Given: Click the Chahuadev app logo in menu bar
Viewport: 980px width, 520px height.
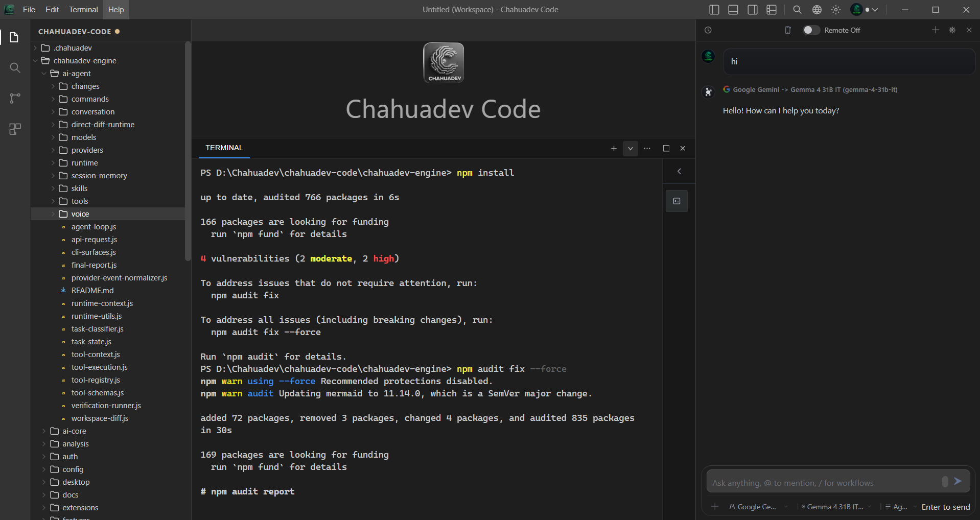Looking at the screenshot, I should point(9,10).
